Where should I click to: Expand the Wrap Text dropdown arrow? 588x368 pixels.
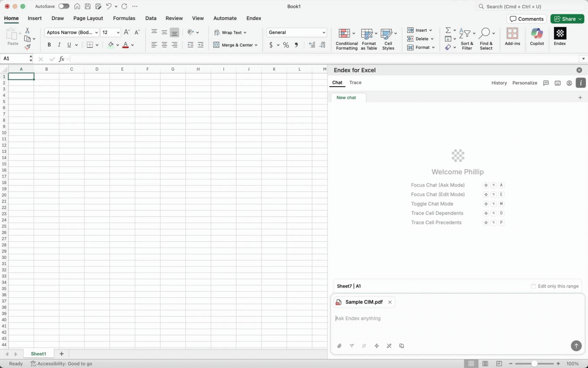coord(245,33)
